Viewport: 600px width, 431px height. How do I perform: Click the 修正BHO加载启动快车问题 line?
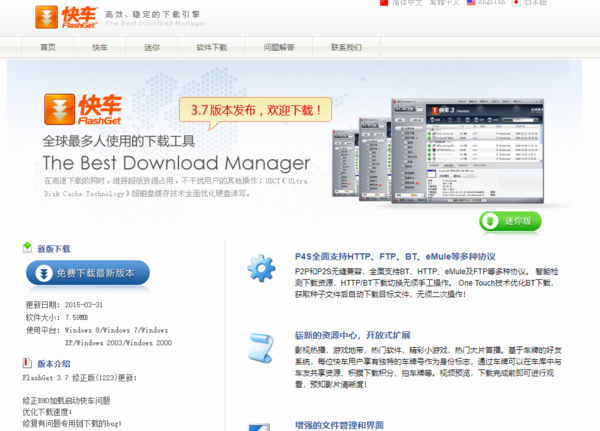click(x=66, y=401)
